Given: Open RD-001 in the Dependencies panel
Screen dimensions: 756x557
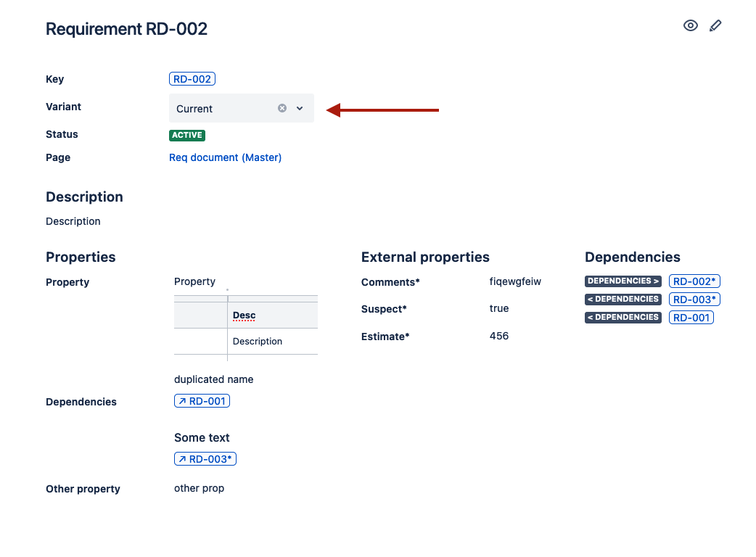Looking at the screenshot, I should pyautogui.click(x=691, y=317).
